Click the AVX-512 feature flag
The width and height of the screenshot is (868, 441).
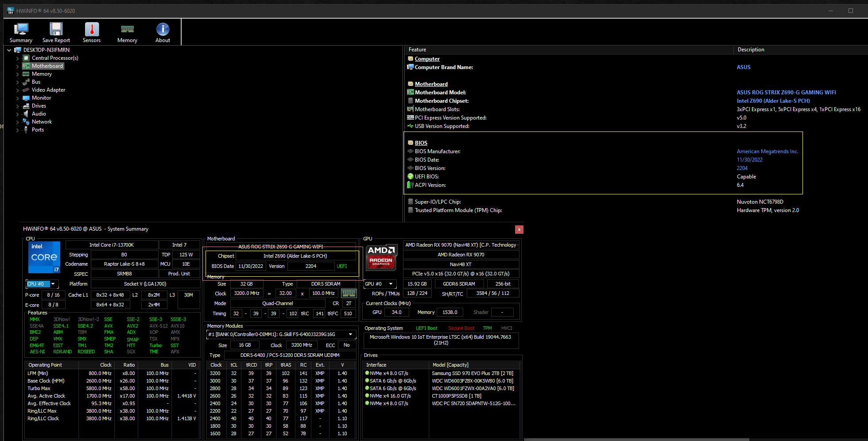[159, 326]
